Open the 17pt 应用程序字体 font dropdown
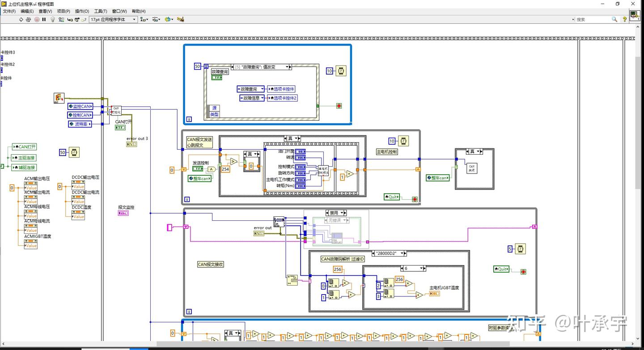The width and height of the screenshot is (644, 350). pos(133,19)
